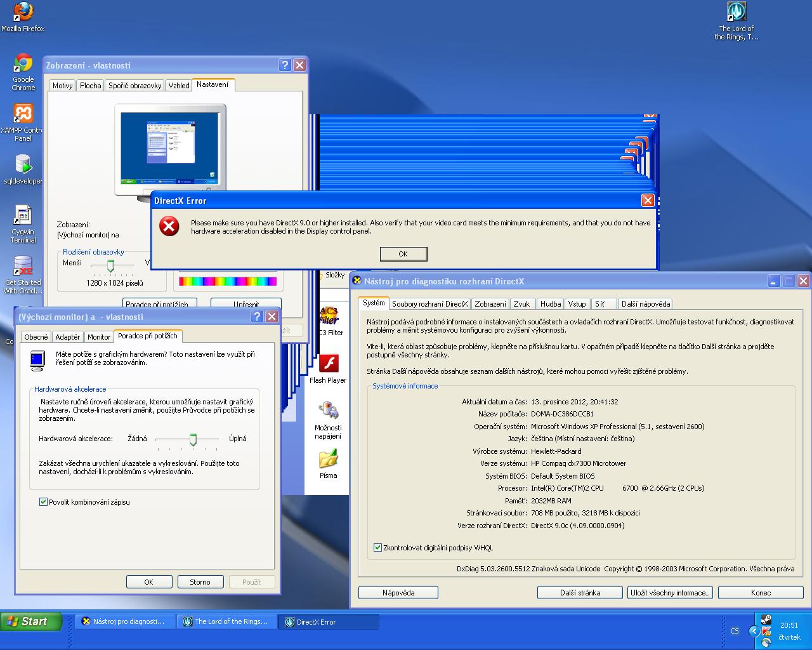812x650 pixels.
Task: Click the Složky folders toolbar button
Action: (x=334, y=275)
